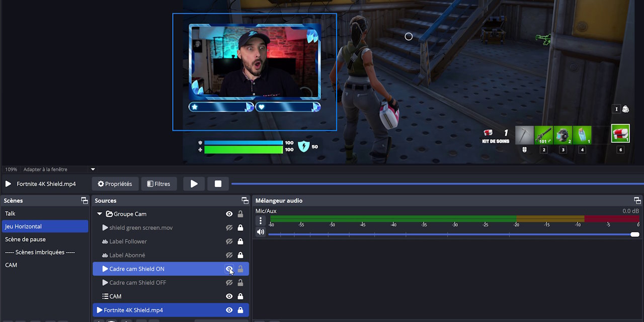Select the Scène de pause scene
Viewport: 644px width, 322px height.
pyautogui.click(x=30, y=239)
